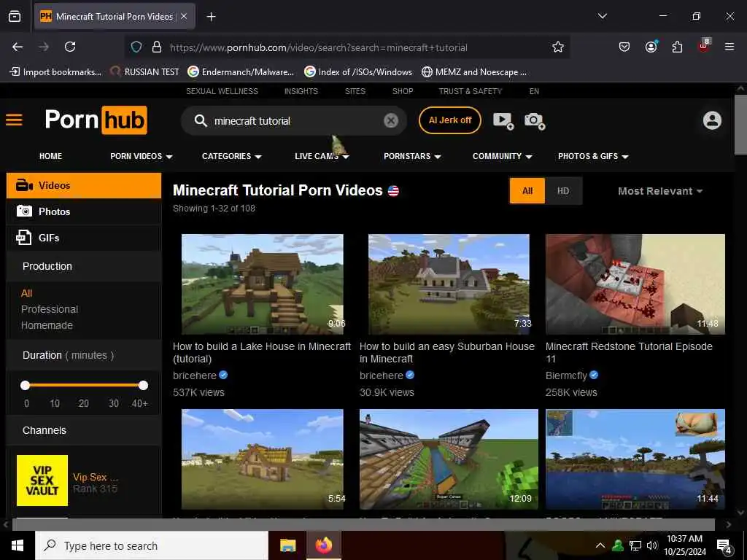
Task: Open the Suburban House video thumbnail
Action: (x=449, y=284)
